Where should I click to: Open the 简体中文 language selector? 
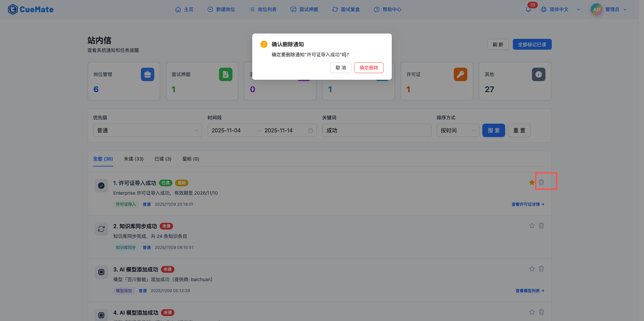pos(559,9)
